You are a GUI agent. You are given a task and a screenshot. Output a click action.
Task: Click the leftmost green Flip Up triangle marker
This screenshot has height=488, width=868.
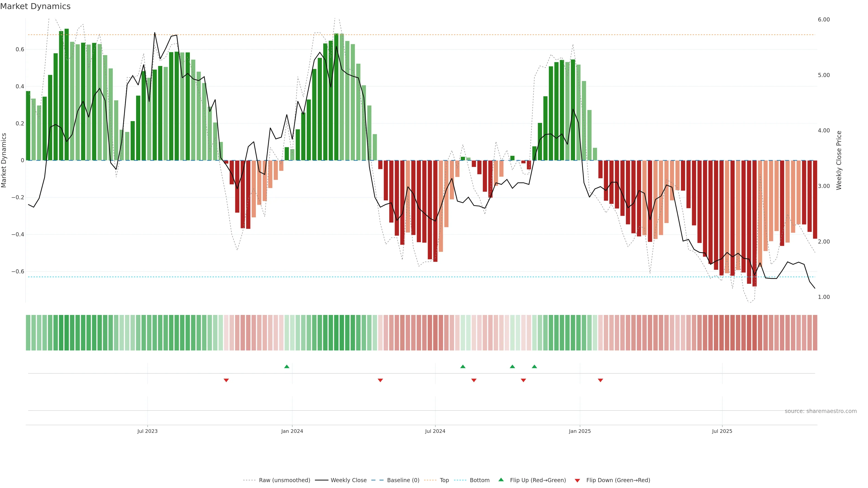[287, 366]
